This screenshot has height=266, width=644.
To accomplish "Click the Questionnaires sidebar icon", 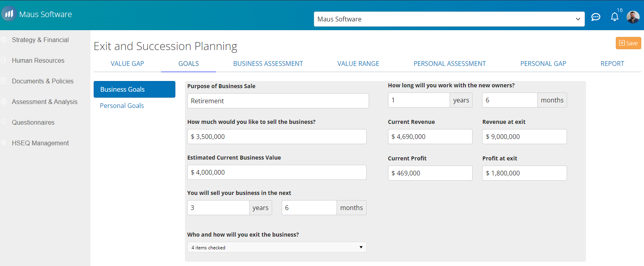I will [4, 122].
